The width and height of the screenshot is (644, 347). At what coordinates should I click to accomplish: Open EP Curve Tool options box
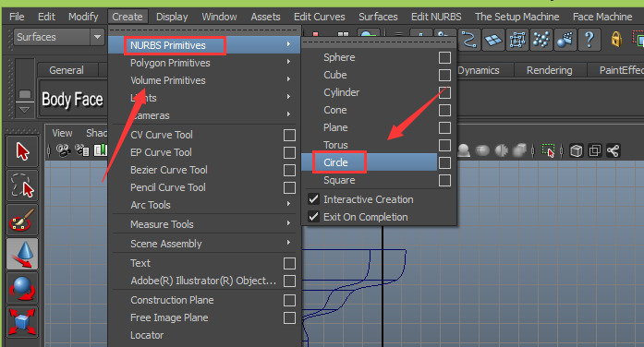click(289, 153)
